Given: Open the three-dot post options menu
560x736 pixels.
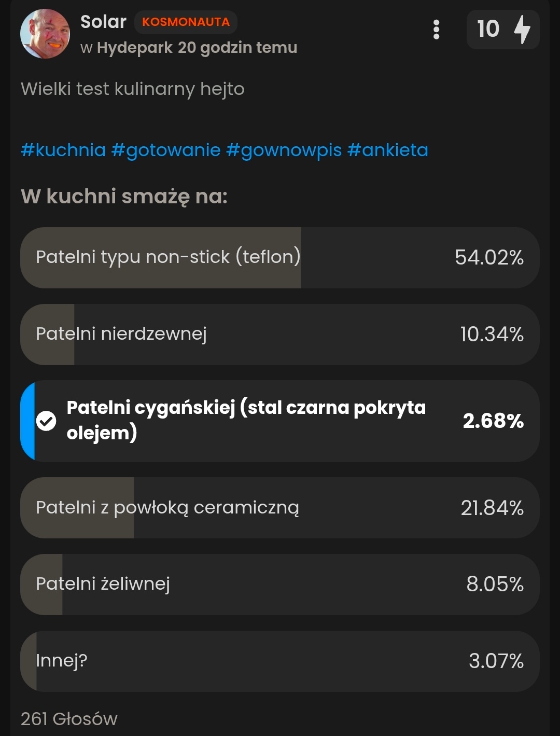Looking at the screenshot, I should coord(436,30).
